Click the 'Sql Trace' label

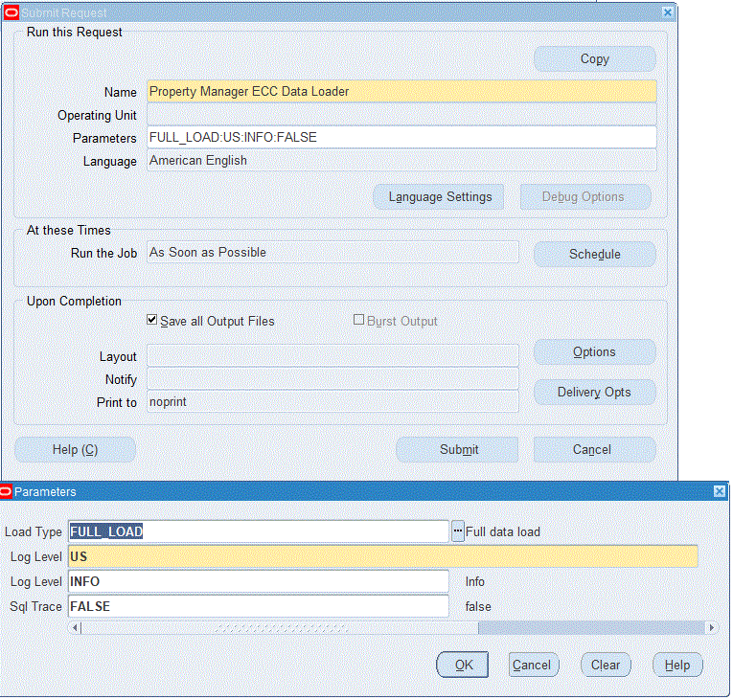(x=36, y=606)
